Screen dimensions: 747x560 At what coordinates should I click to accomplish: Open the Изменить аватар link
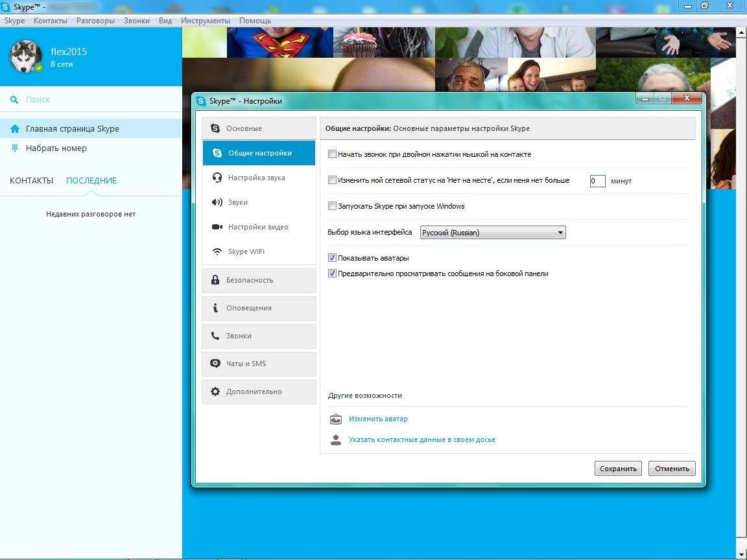click(378, 419)
